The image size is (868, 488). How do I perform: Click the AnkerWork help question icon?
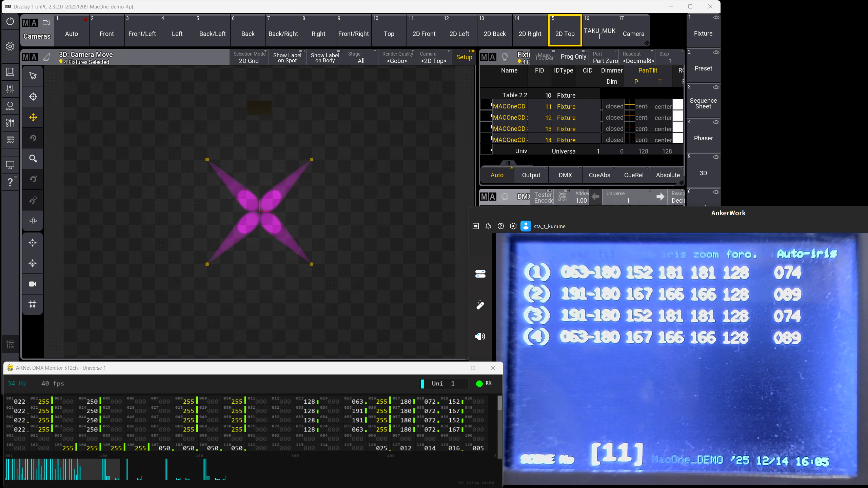pyautogui.click(x=501, y=226)
